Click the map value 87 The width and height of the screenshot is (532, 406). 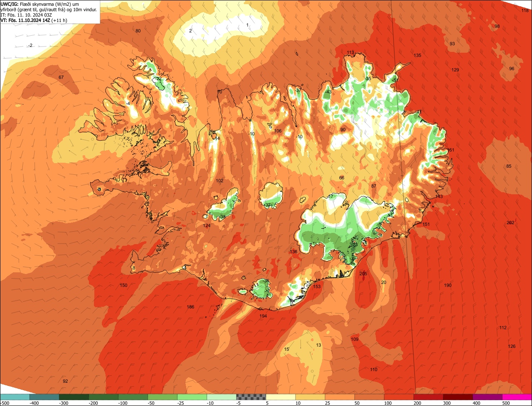coord(374,186)
